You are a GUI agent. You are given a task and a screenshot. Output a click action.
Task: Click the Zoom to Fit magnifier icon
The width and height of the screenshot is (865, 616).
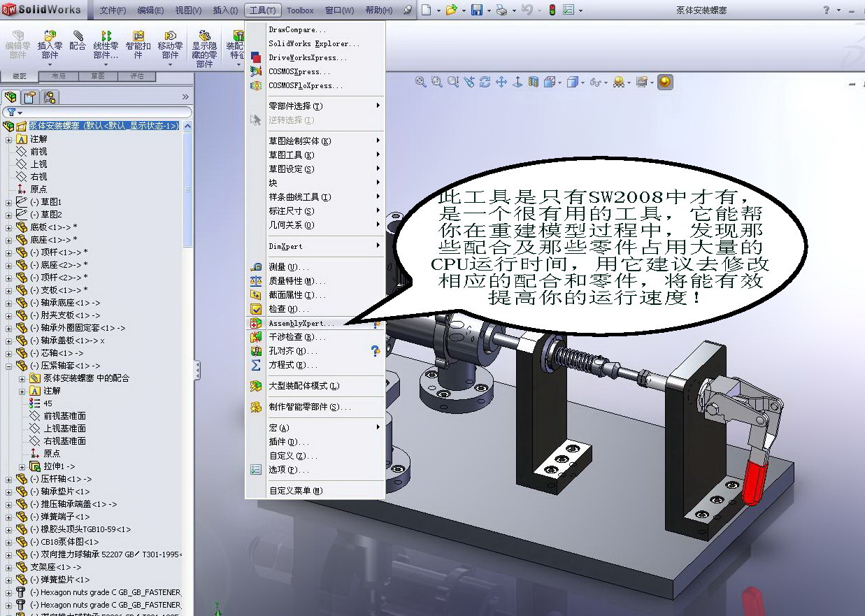[x=420, y=82]
